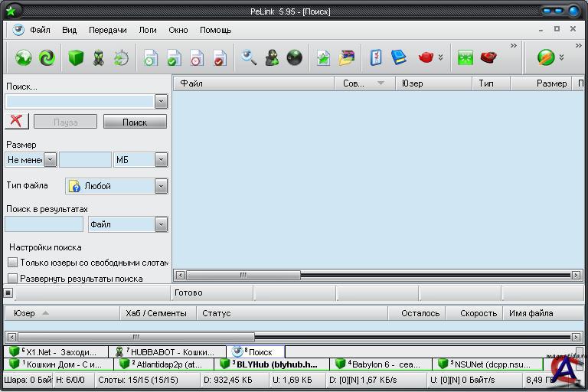
Task: Click the size value input field
Action: tap(85, 160)
